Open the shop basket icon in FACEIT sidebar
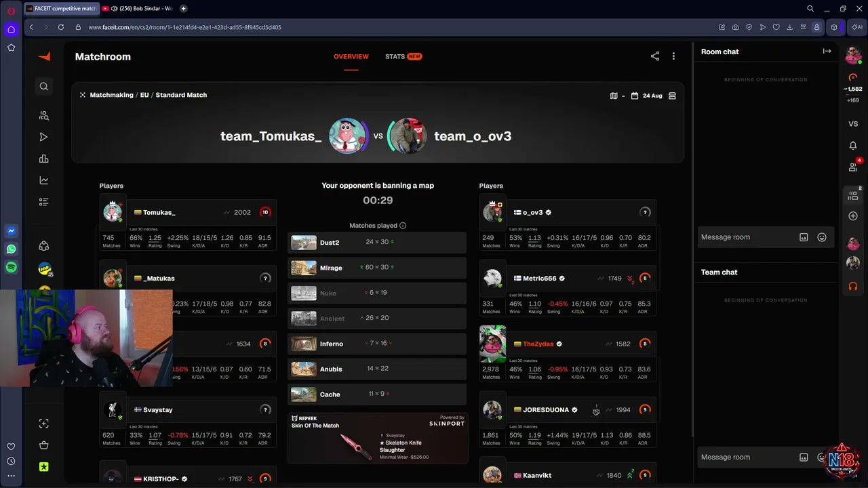The height and width of the screenshot is (488, 868). point(44,445)
